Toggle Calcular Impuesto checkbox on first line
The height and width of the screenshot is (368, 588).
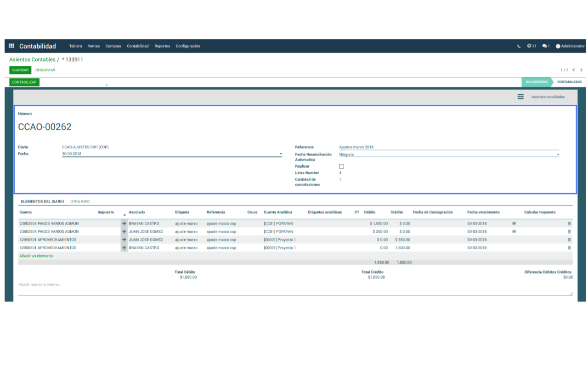coord(514,224)
